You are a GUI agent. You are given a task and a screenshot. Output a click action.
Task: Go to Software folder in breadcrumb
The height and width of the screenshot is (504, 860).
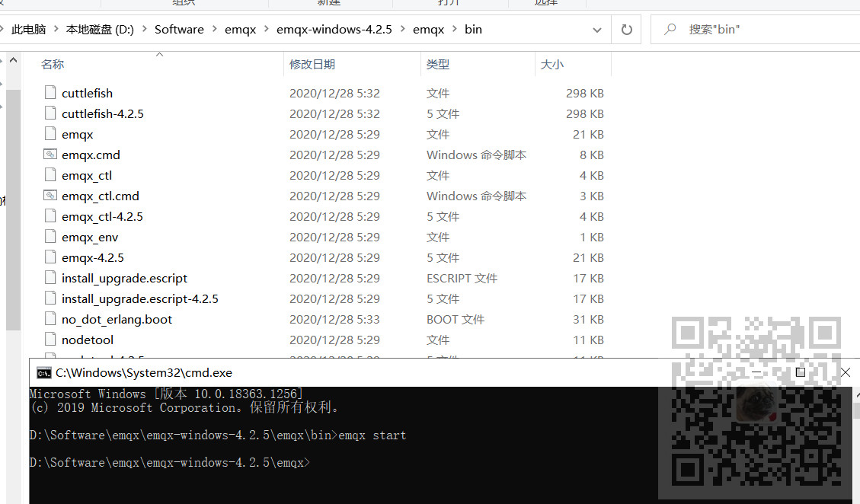[179, 30]
